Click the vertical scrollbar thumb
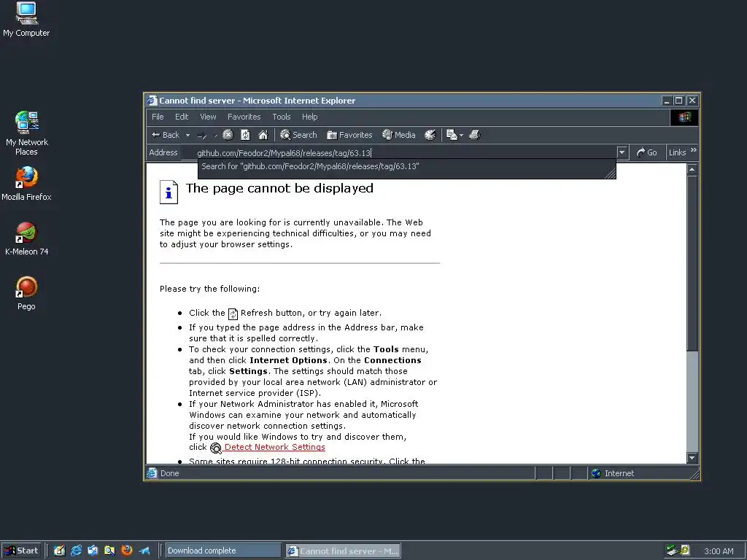This screenshot has height=560, width=747. pyautogui.click(x=692, y=263)
